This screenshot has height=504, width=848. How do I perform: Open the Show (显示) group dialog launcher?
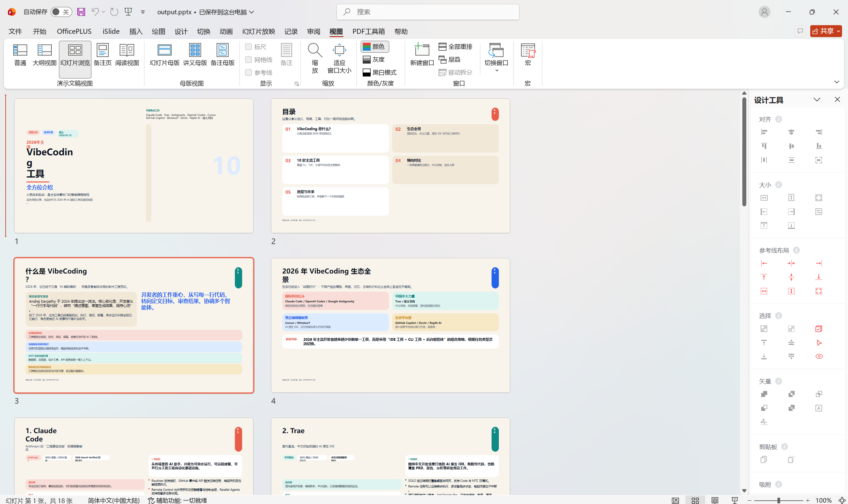296,83
